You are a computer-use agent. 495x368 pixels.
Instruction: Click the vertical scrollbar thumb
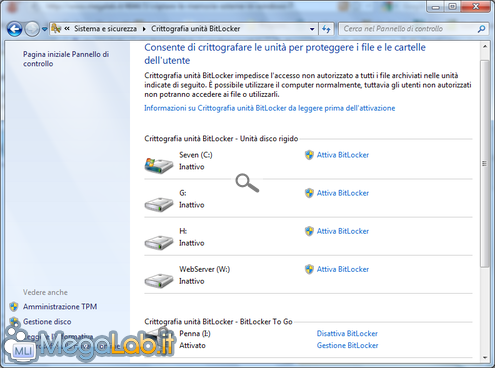click(485, 163)
